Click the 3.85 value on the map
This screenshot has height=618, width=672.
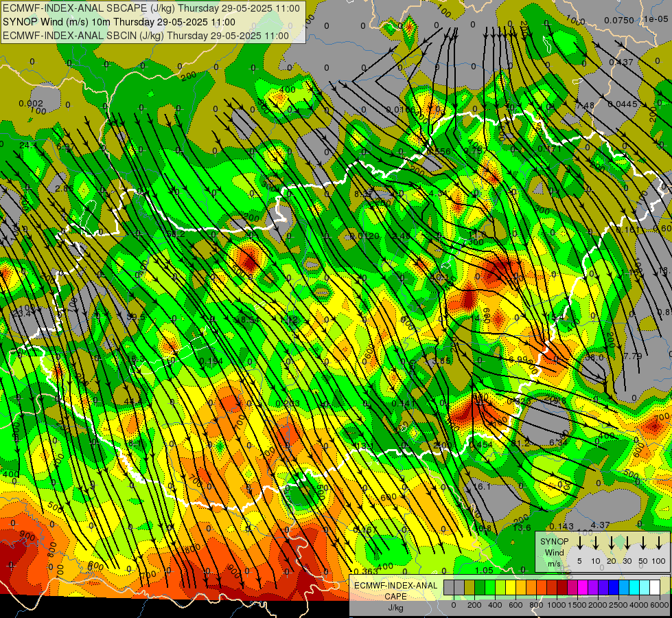coord(441,360)
